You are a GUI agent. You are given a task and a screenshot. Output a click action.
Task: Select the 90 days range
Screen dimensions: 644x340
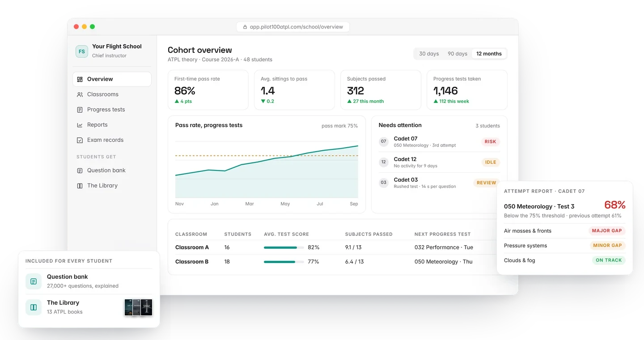click(458, 54)
